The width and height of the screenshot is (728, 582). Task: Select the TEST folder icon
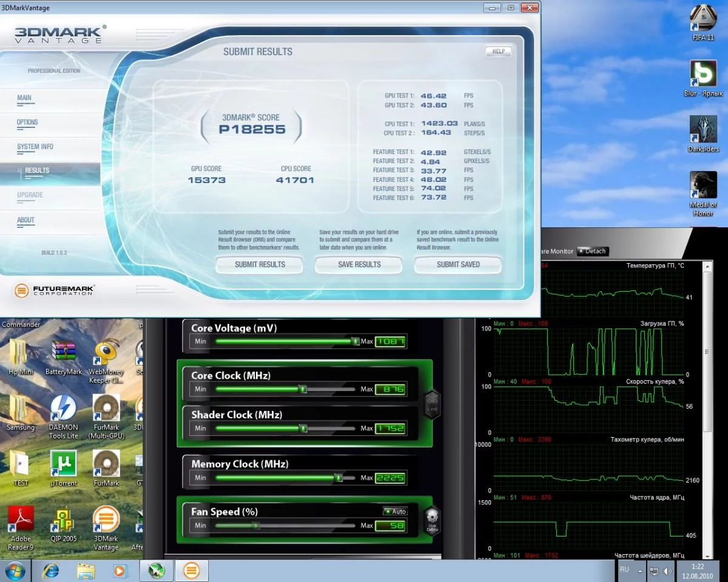tap(21, 469)
